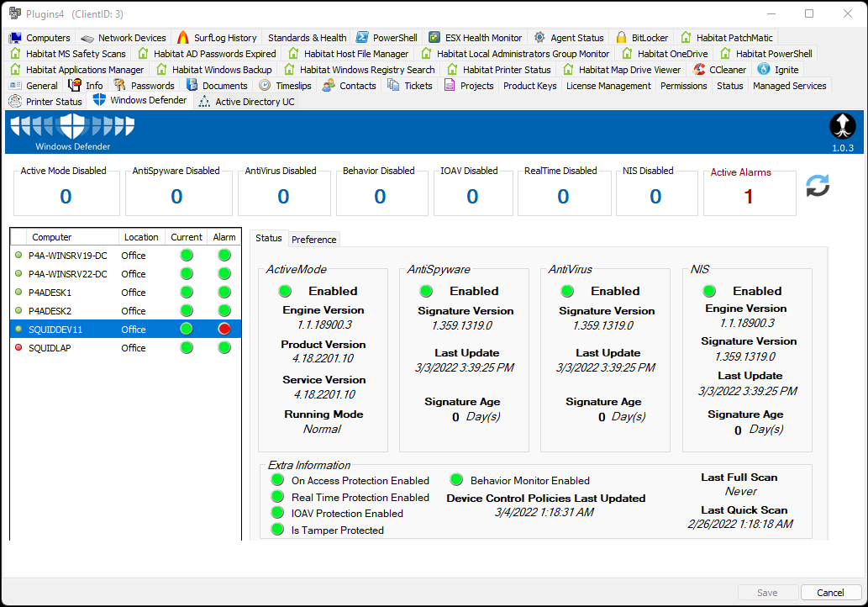Sort by the Computer column header
Viewport: 868px width, 607px height.
[x=72, y=237]
